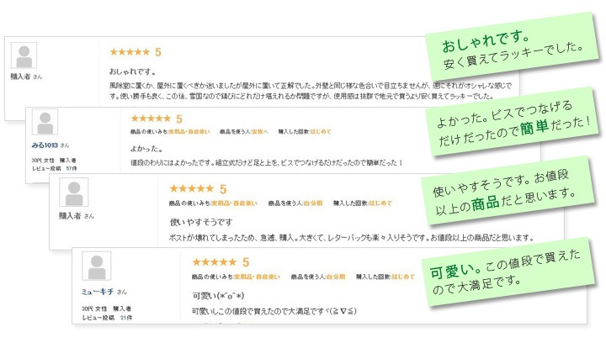This screenshot has width=606, height=364.
Task: Click the おしゃれです review title
Action: (x=128, y=72)
